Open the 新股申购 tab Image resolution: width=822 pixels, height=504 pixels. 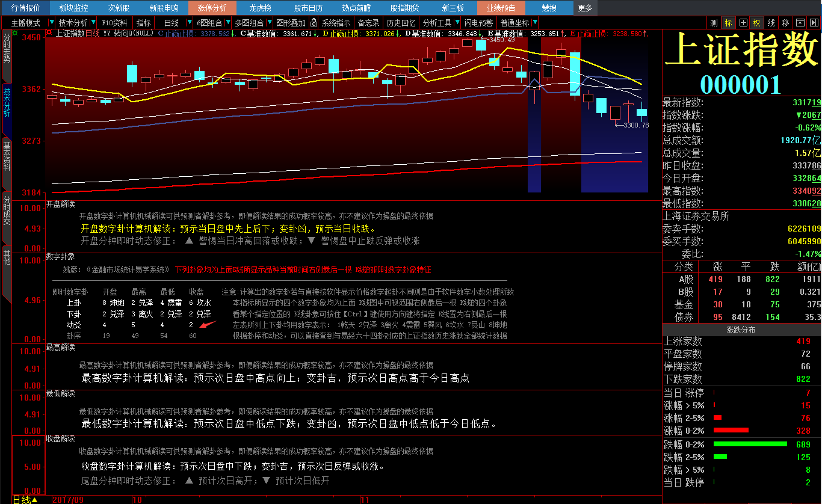click(164, 8)
